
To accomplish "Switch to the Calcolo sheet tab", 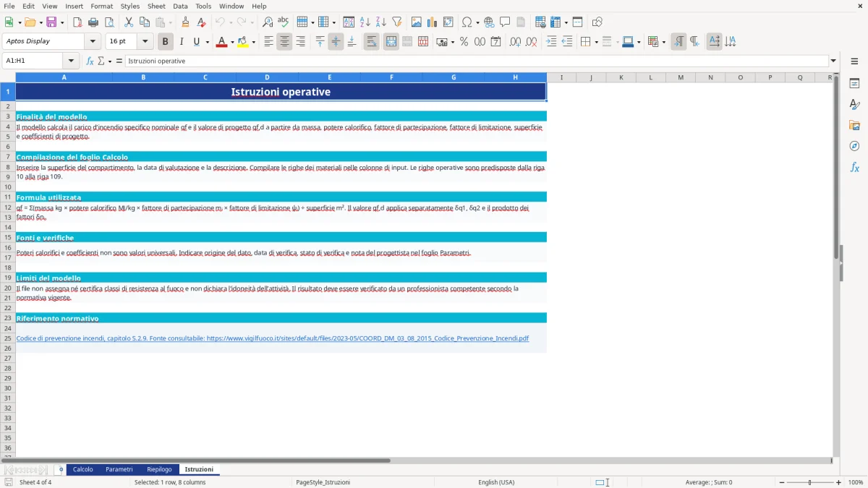I will click(x=83, y=470).
